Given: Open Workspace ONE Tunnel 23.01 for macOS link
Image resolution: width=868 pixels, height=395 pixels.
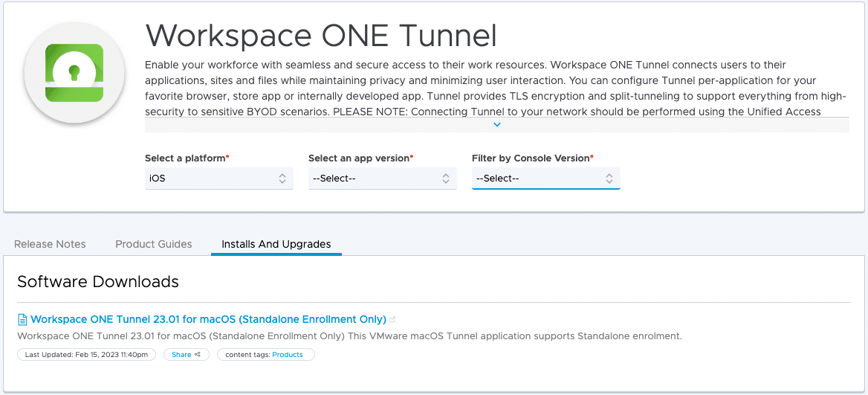Looking at the screenshot, I should pyautogui.click(x=208, y=319).
